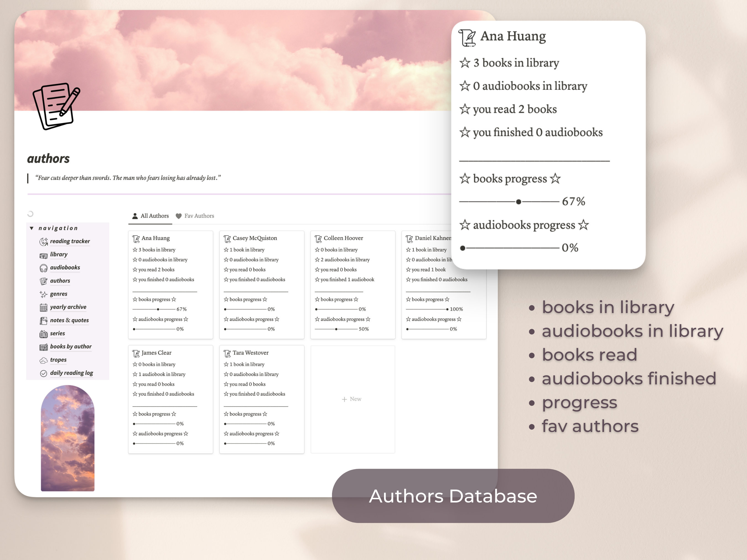
Task: Toggle the checkmark icon for daily reading log
Action: [43, 373]
